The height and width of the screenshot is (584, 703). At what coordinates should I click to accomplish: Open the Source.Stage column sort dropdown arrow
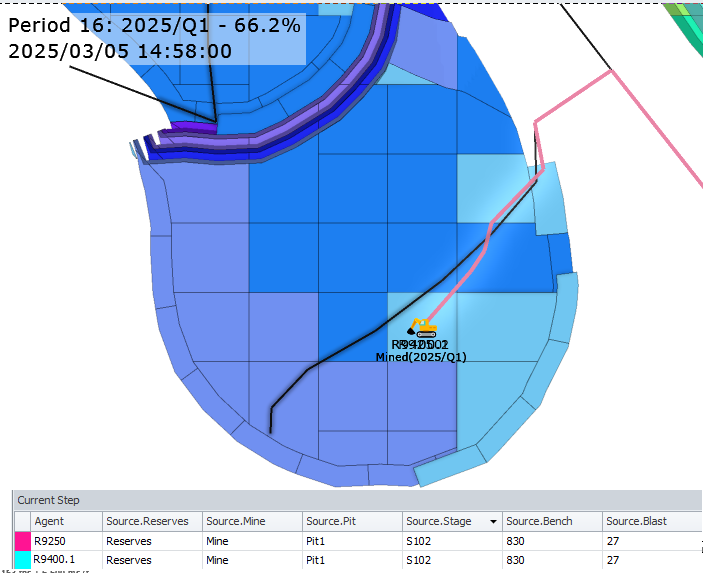[x=493, y=521]
